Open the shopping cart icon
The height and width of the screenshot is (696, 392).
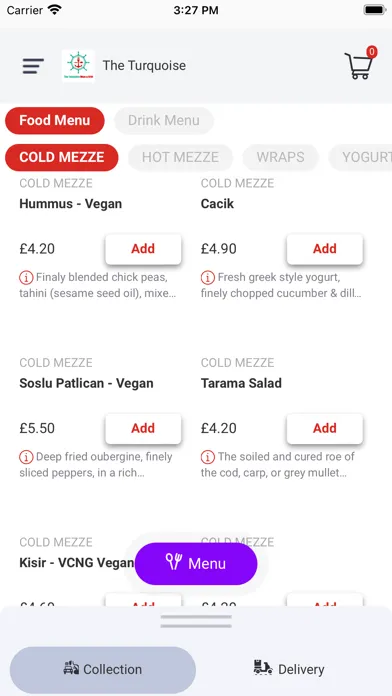[x=360, y=65]
